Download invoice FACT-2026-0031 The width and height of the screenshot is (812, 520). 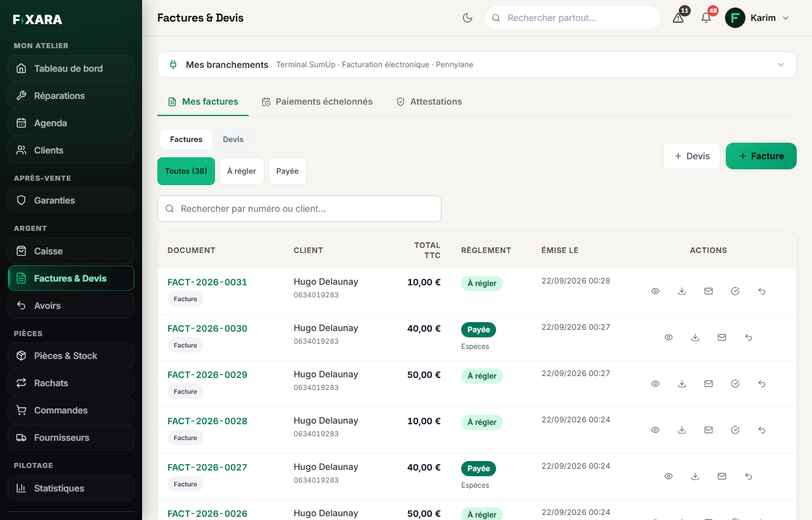point(682,291)
